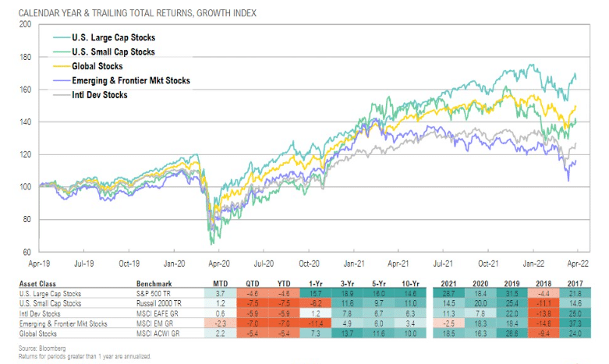Click the Asset Class column header
This screenshot has height=364, width=609.
tap(37, 284)
